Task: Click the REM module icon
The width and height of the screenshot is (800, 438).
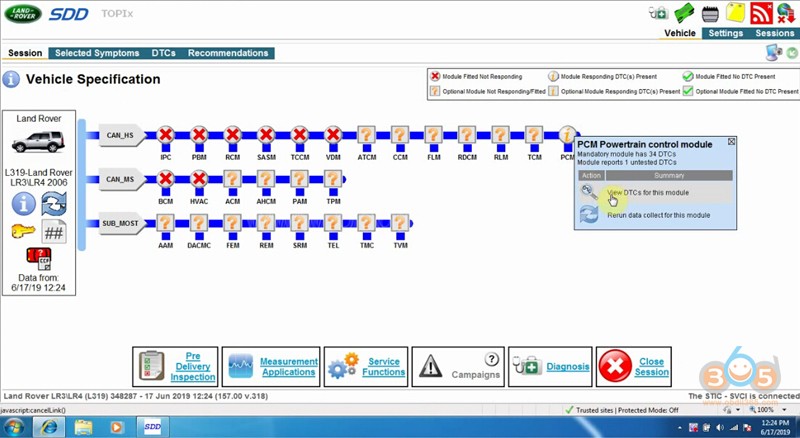Action: point(266,223)
